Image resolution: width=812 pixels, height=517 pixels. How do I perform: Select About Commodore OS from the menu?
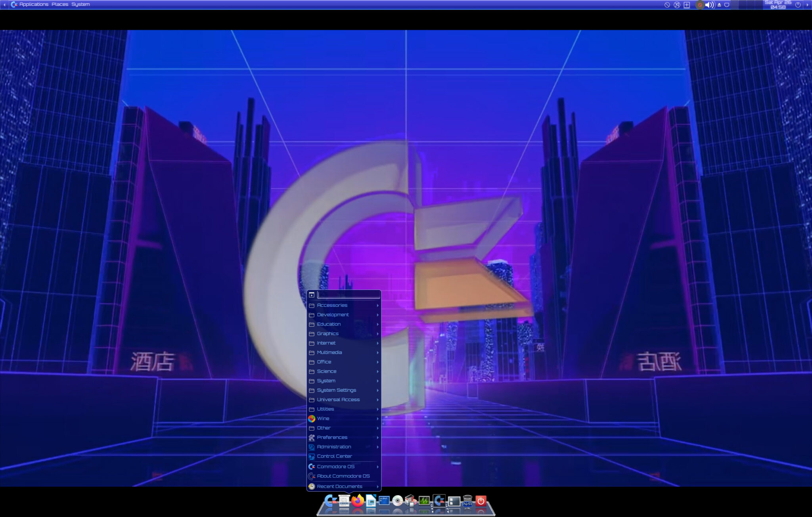coord(344,476)
